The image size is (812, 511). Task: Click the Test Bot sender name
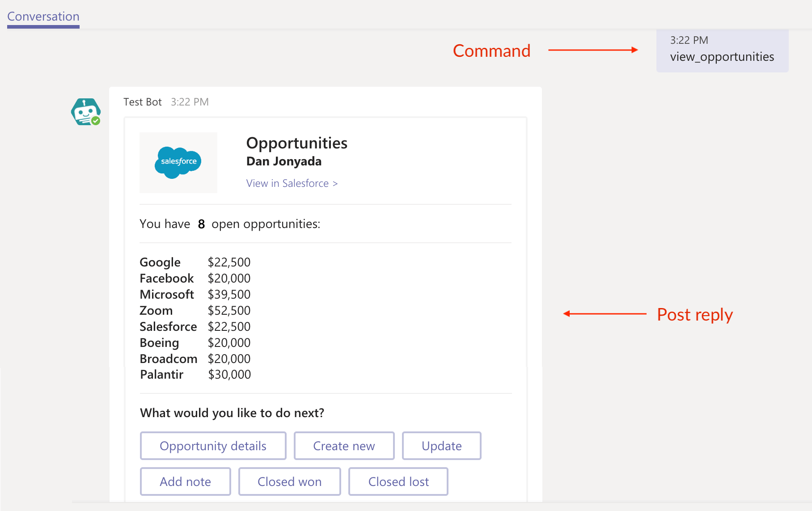point(142,102)
